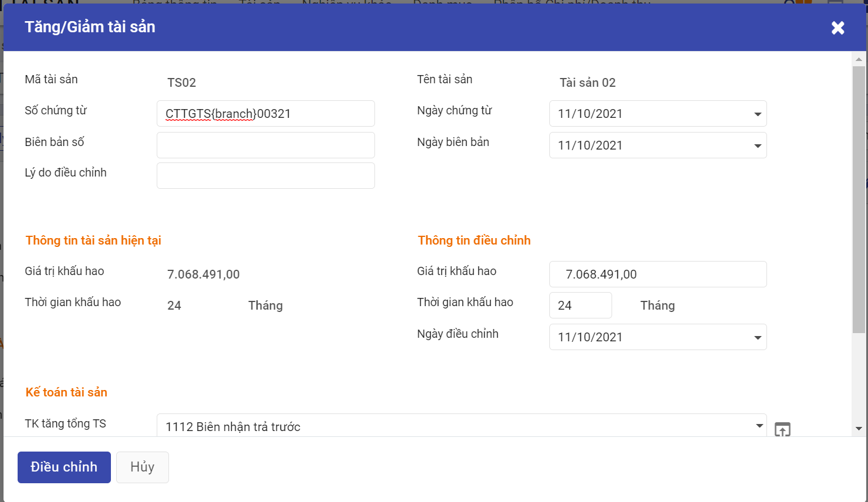This screenshot has width=868, height=502.
Task: Expand the Ngày chứng từ dropdown arrow
Action: pyautogui.click(x=758, y=114)
